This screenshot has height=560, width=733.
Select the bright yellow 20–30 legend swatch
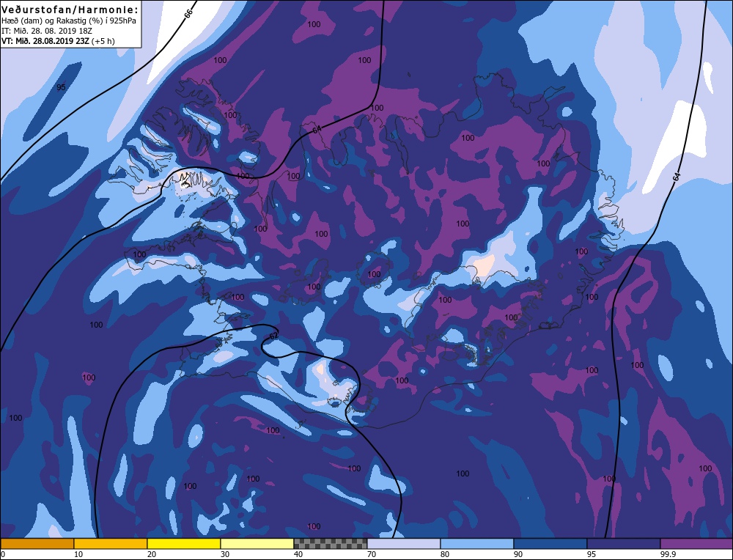coord(184,544)
